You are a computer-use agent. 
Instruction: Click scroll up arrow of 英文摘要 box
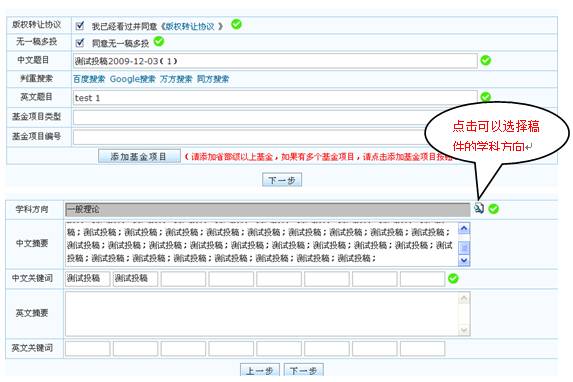click(464, 298)
